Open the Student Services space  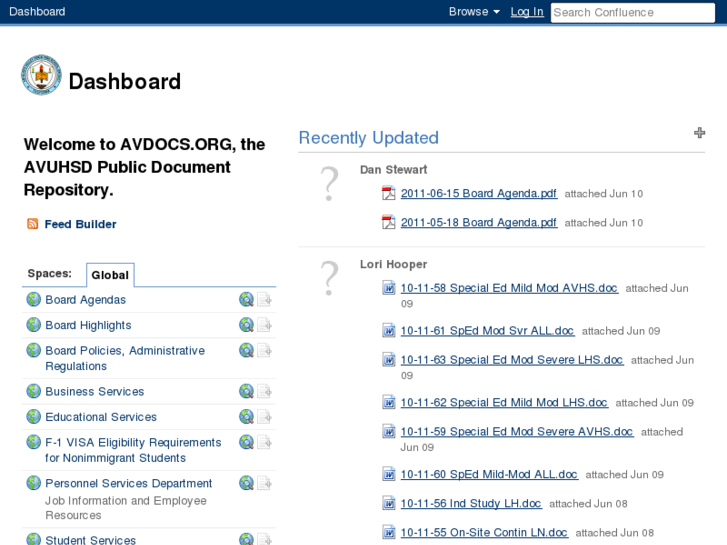(90, 539)
